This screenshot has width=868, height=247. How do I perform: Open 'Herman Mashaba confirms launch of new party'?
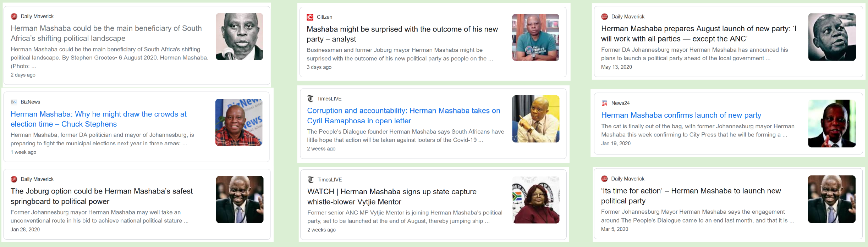click(681, 115)
